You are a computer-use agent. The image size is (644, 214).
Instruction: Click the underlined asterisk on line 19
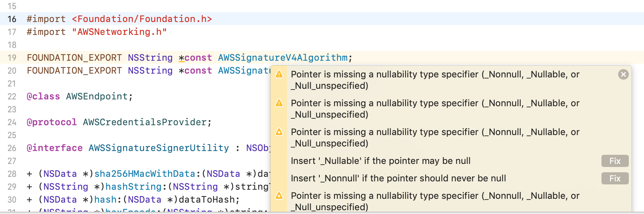tap(182, 58)
